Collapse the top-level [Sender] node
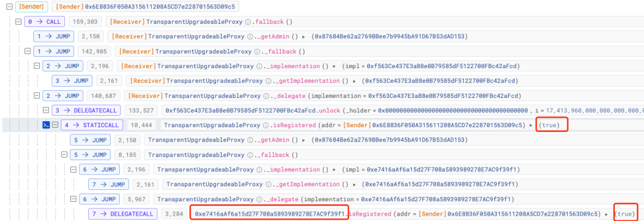Viewport: 644px width, 221px height. point(9,7)
